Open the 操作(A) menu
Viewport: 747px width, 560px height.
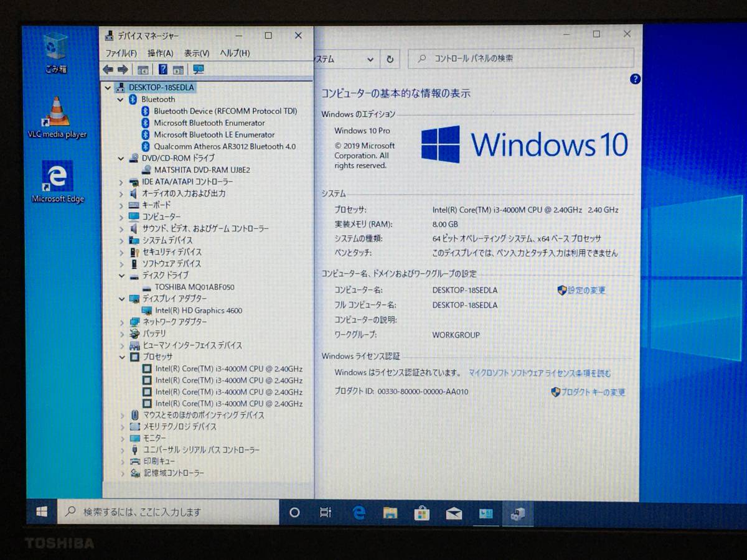[161, 54]
